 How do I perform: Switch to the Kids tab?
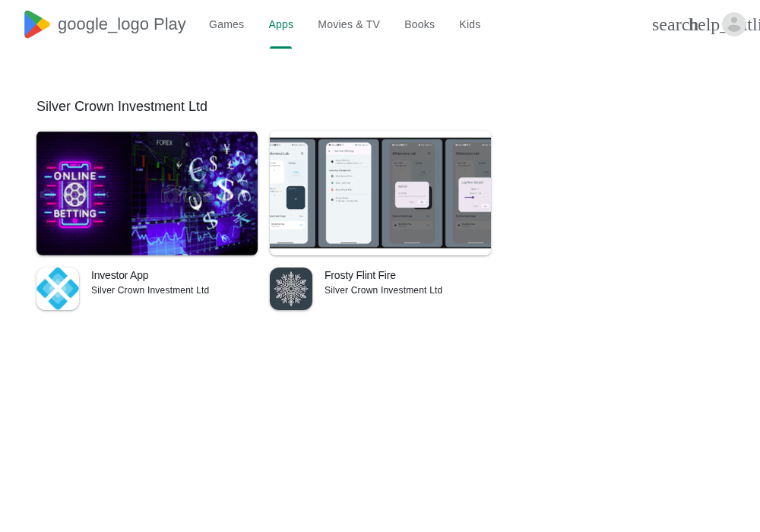[470, 25]
